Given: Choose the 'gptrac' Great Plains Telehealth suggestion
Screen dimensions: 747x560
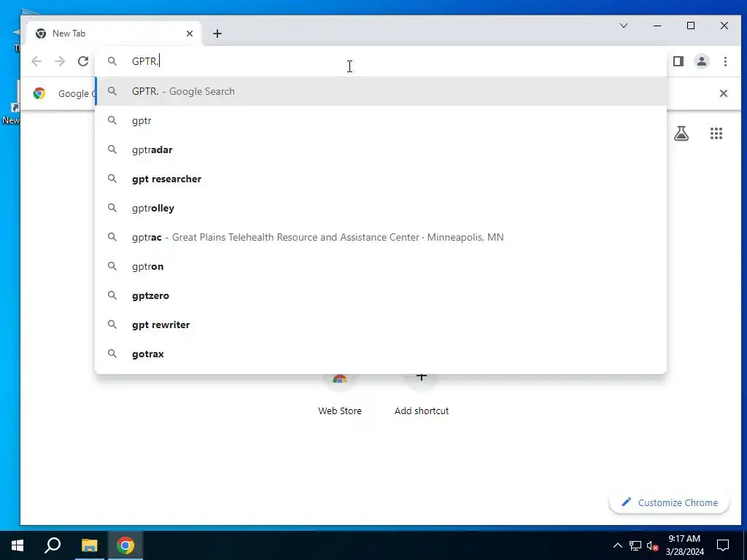Looking at the screenshot, I should click(x=381, y=237).
